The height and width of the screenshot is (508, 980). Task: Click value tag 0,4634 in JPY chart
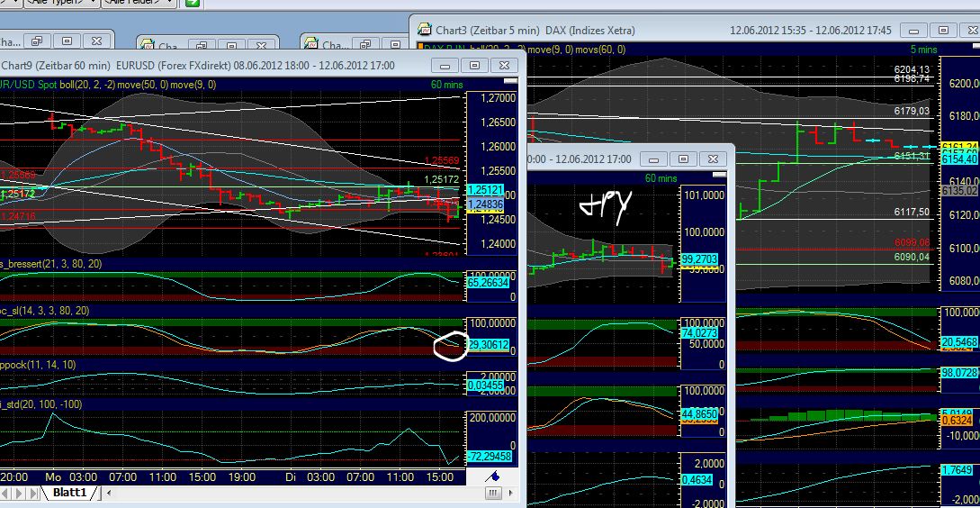point(698,480)
